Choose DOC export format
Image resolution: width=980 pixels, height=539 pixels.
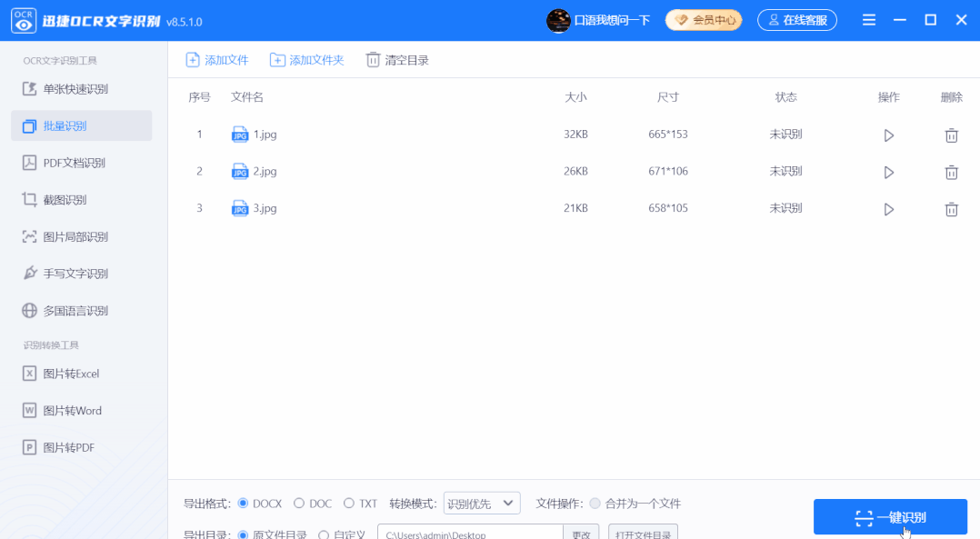[x=313, y=504]
